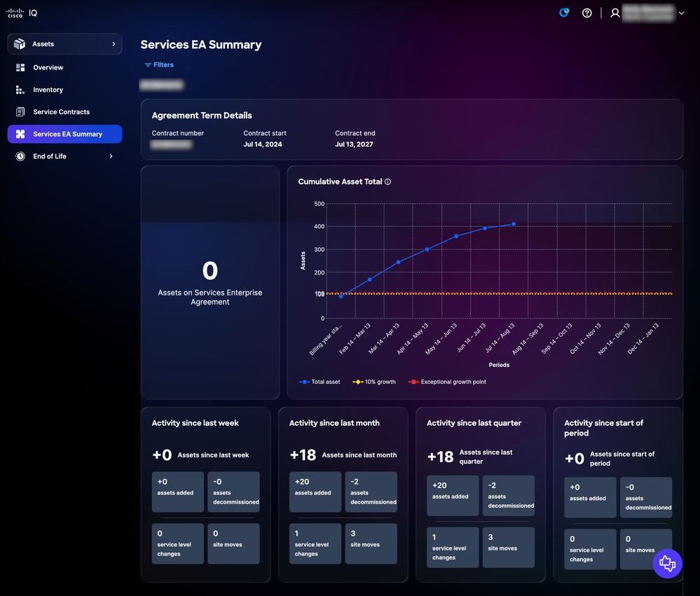The image size is (700, 596).
Task: Open the Filters link
Action: (159, 64)
